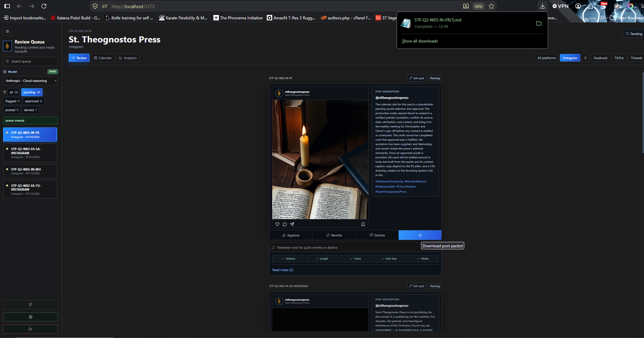Screen dimensions: 644x338
Task: Switch to the Review tab
Action: click(x=79, y=58)
